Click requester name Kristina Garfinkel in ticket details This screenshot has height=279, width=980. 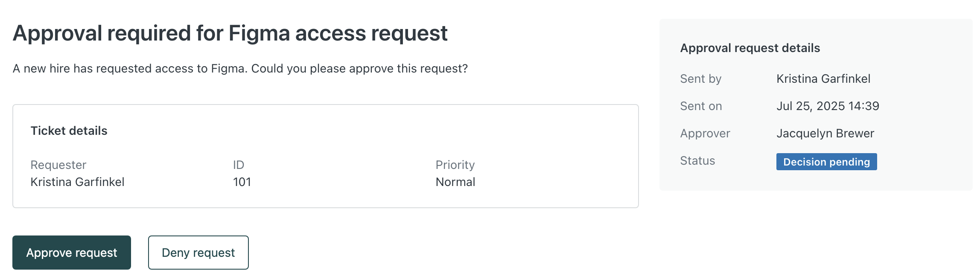click(x=77, y=182)
